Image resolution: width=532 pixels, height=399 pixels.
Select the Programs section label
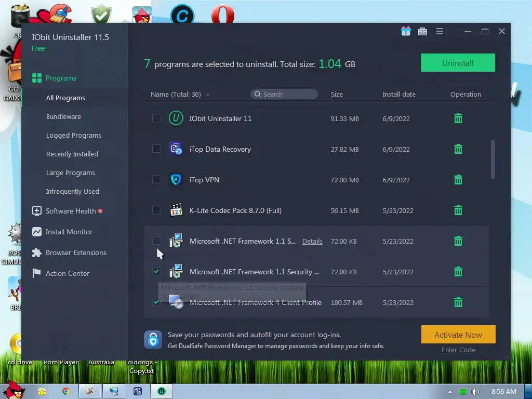61,78
